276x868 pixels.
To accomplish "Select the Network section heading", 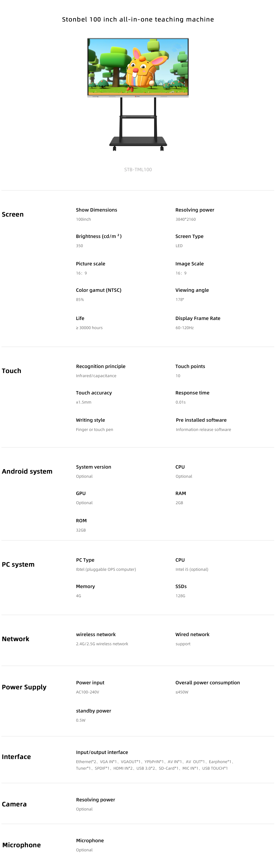I will click(x=16, y=639).
